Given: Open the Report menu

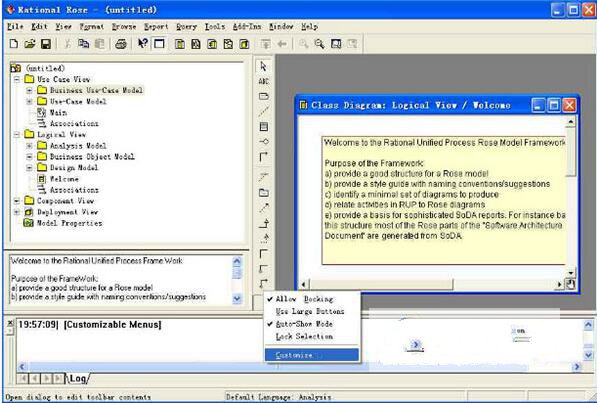Looking at the screenshot, I should [156, 26].
